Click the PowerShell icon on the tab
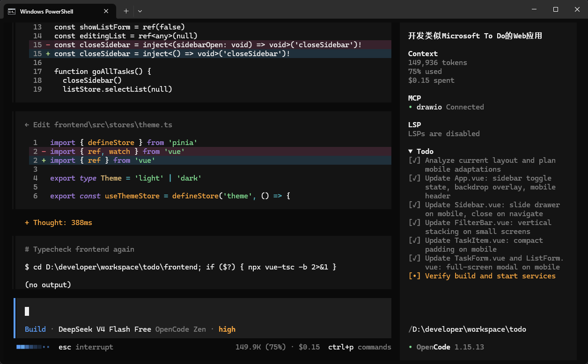 pos(12,11)
